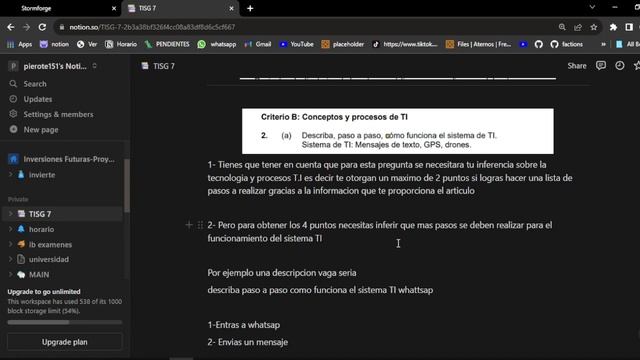Reload the Notion page
This screenshot has width=640, height=360.
[42, 27]
